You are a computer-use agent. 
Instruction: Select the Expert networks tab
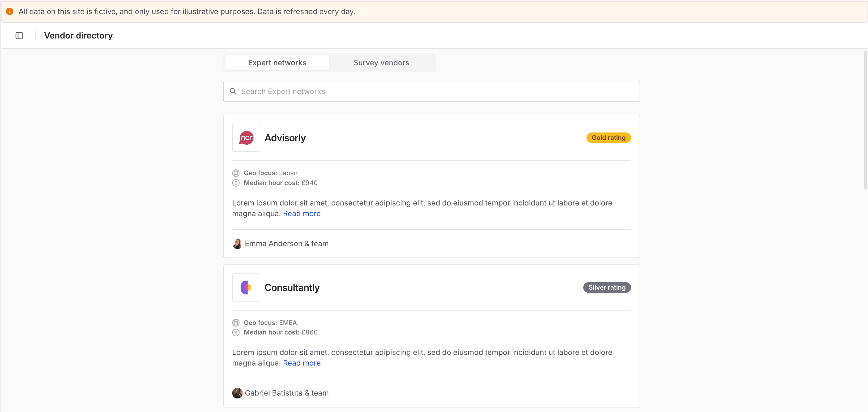coord(277,63)
